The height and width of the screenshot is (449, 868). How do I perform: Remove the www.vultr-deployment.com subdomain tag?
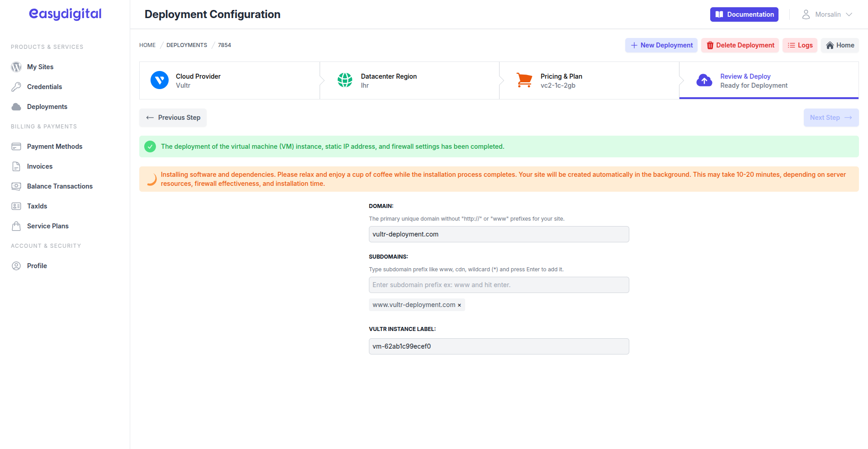click(x=460, y=305)
